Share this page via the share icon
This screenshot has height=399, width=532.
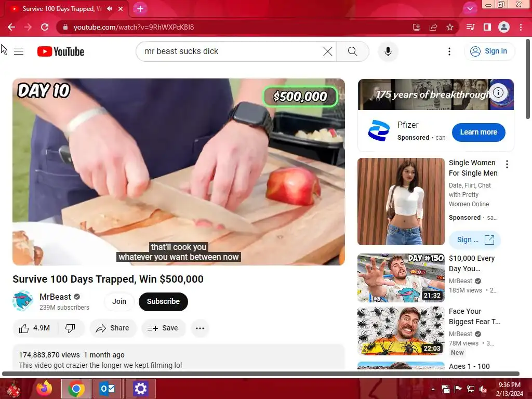[433, 27]
